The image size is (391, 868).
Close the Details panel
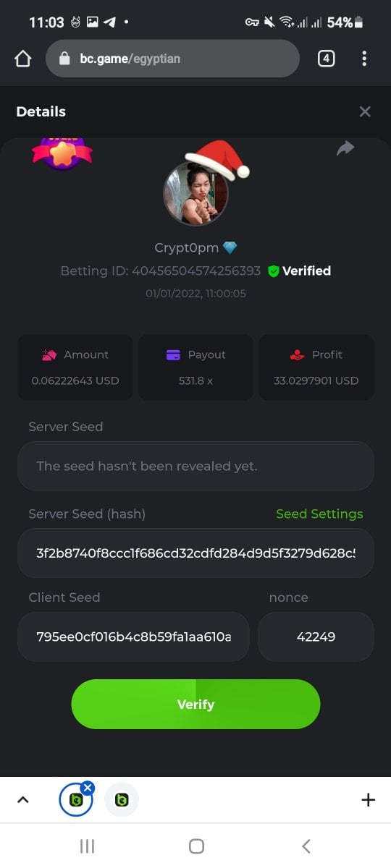[x=365, y=111]
